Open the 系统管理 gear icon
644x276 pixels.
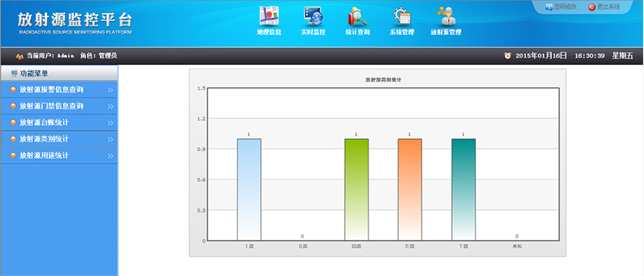tap(401, 16)
